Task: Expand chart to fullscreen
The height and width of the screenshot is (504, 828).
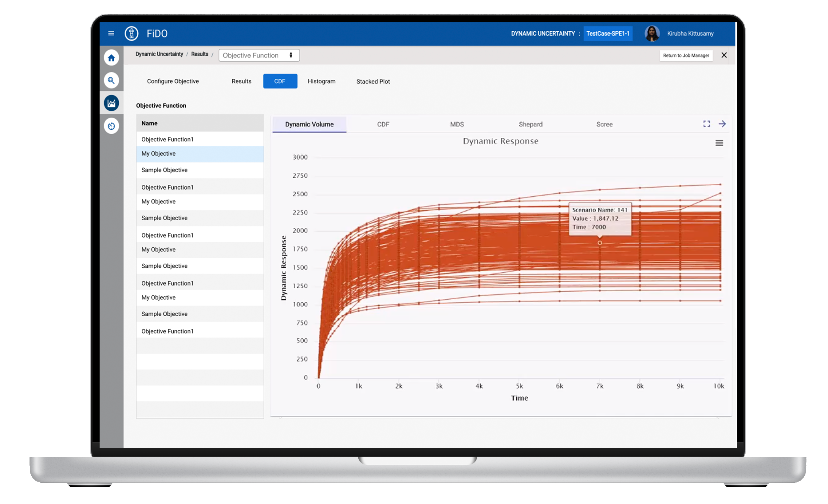Action: (706, 124)
